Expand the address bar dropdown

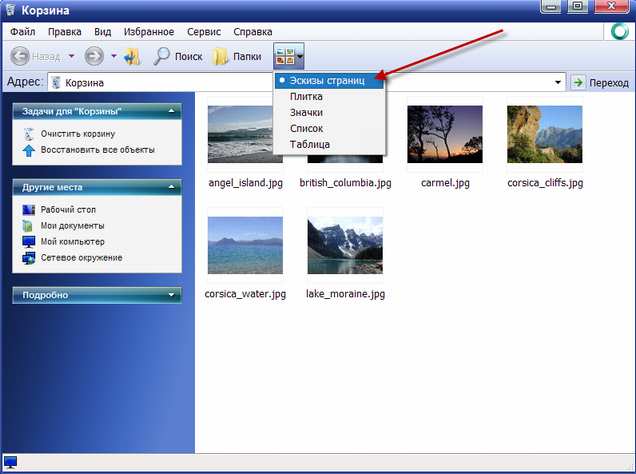558,83
